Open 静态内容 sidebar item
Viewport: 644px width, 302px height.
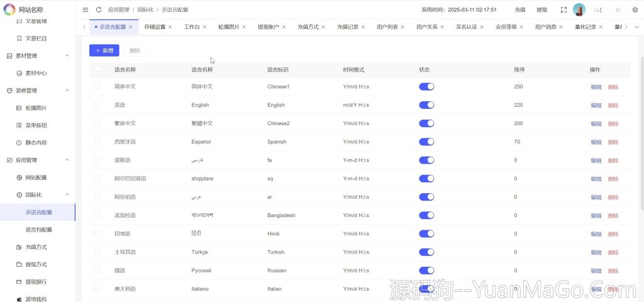(x=36, y=143)
